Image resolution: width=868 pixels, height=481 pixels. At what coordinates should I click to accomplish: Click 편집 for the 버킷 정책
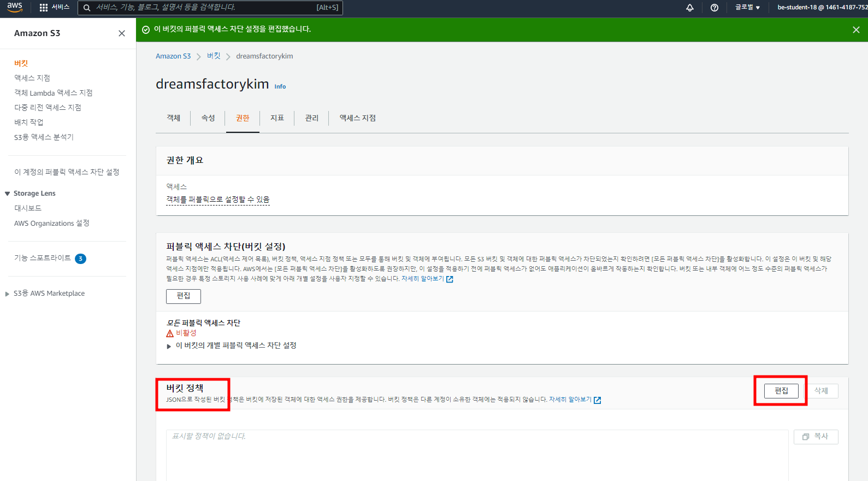pyautogui.click(x=781, y=391)
